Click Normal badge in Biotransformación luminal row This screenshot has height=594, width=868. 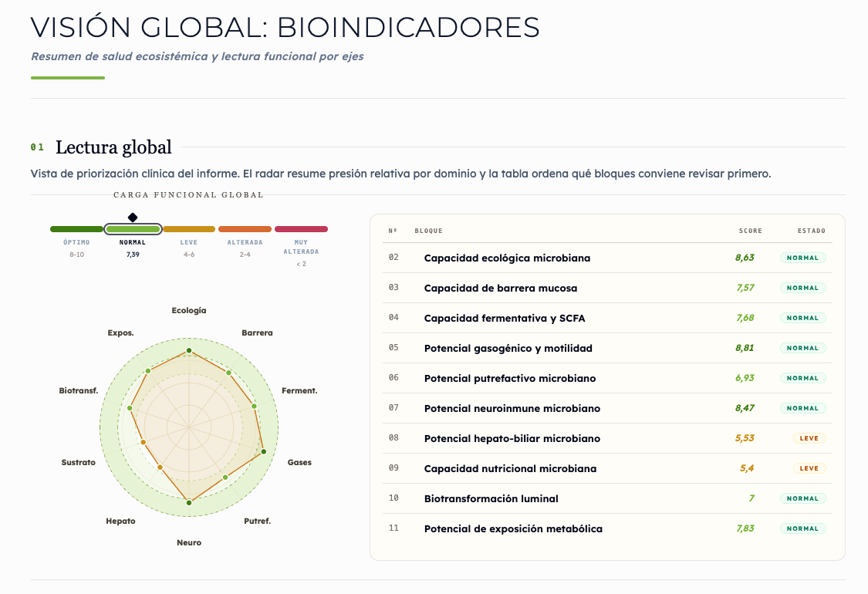coord(802,498)
